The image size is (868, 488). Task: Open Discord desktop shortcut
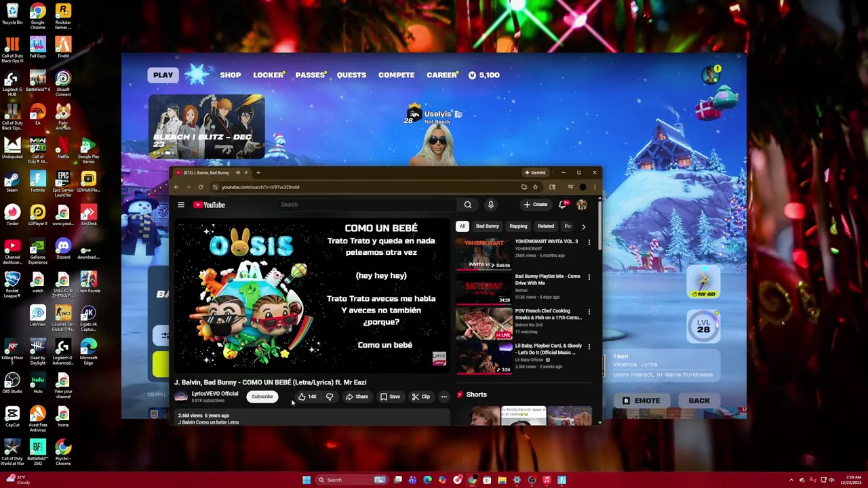(x=63, y=249)
